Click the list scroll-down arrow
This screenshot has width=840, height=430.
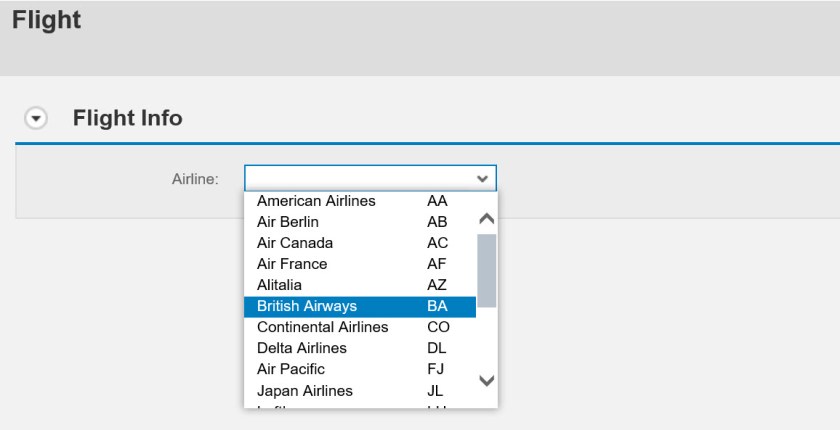point(487,380)
